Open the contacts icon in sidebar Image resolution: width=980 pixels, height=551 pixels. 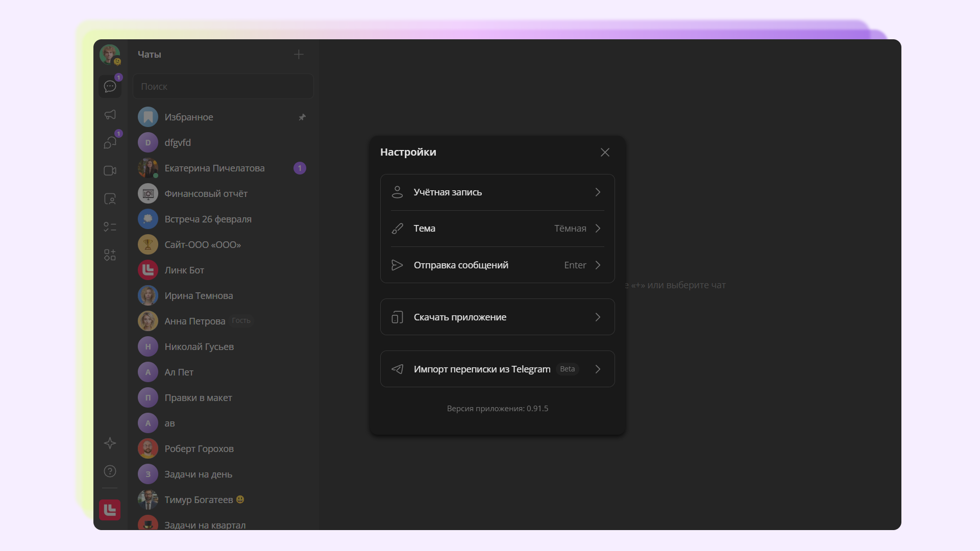tap(110, 199)
